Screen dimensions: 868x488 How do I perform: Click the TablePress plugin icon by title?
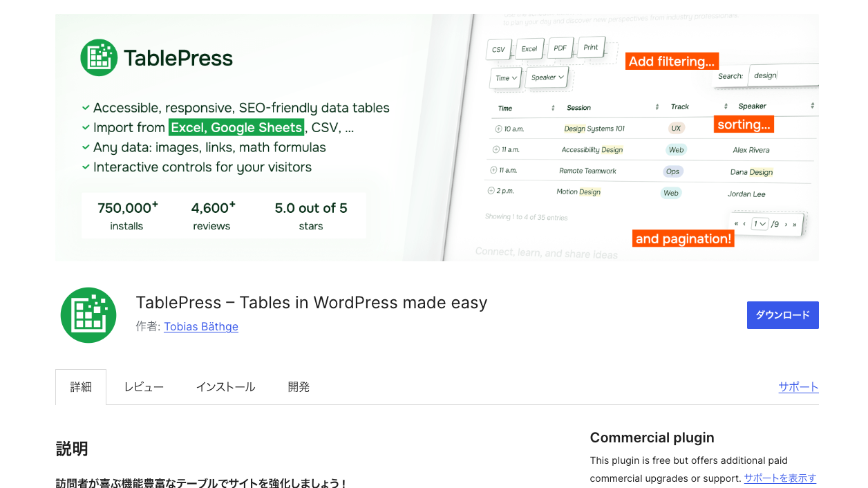tap(88, 315)
